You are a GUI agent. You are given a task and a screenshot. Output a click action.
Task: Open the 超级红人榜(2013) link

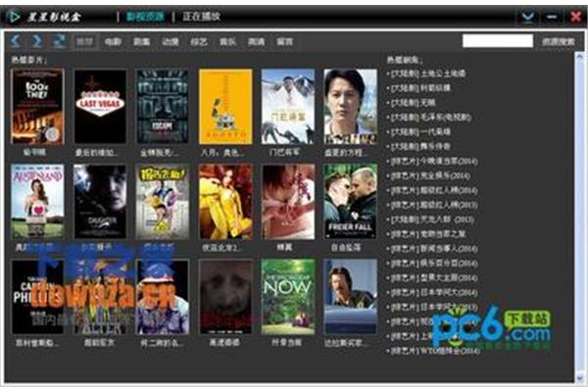pyautogui.click(x=434, y=205)
